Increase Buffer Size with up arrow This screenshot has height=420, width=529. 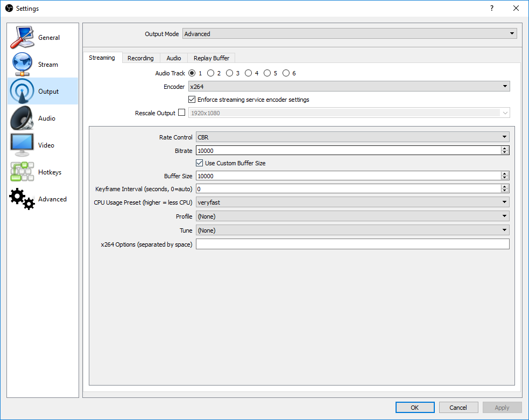tap(505, 173)
